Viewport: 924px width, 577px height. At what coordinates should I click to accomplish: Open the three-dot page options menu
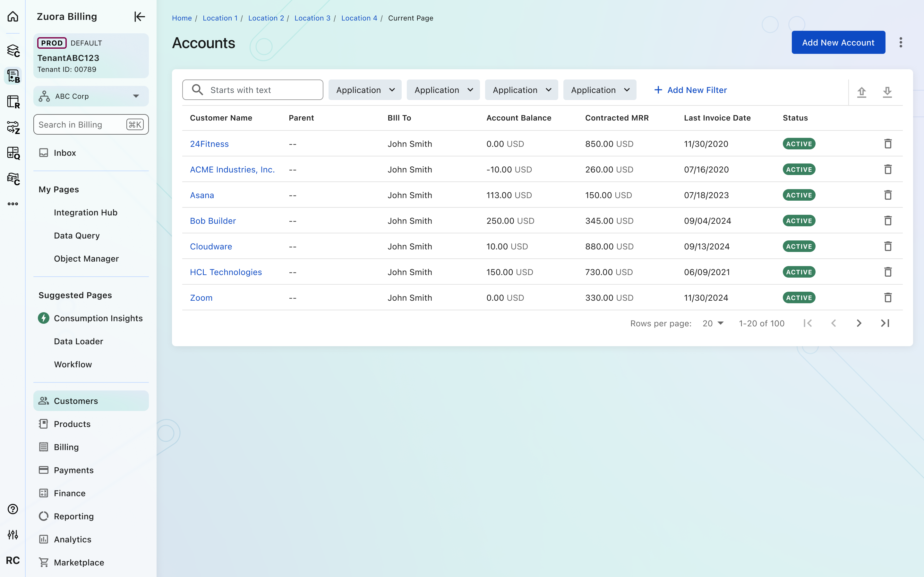(x=901, y=42)
